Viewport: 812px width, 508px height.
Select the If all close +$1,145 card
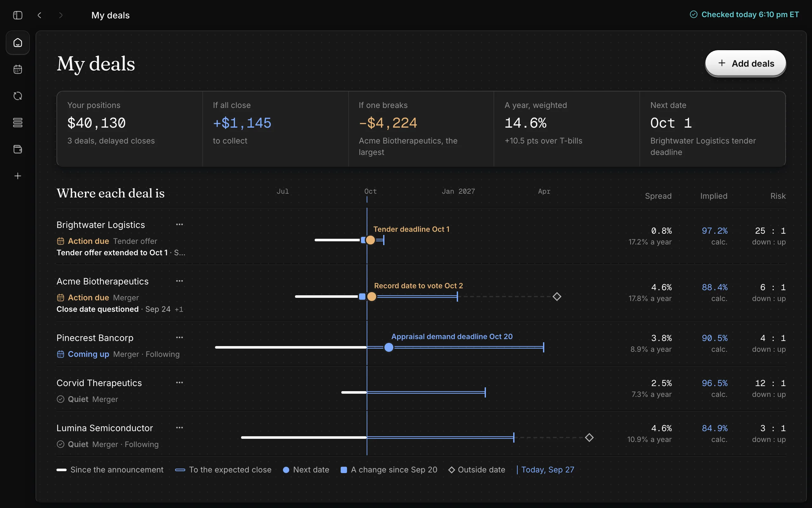[275, 129]
